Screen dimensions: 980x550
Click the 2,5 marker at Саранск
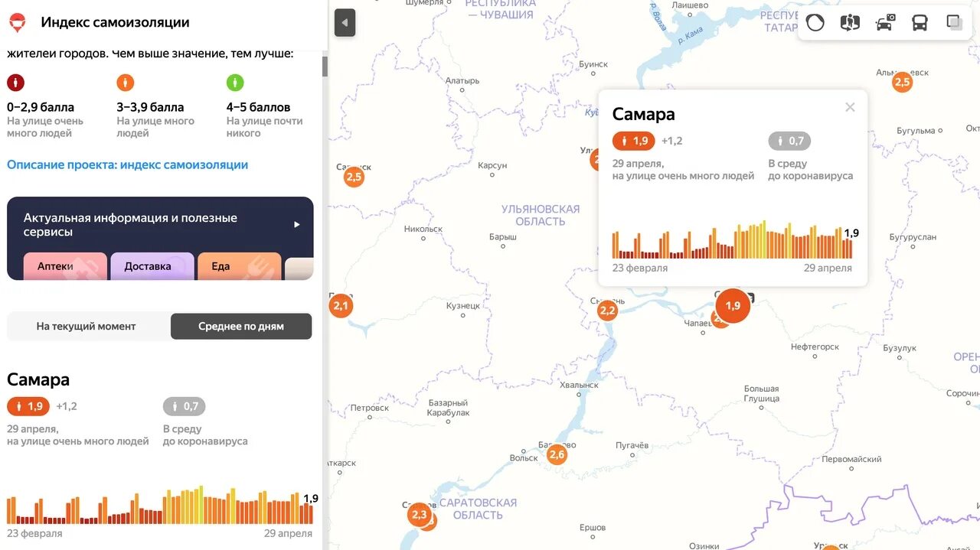coord(354,177)
